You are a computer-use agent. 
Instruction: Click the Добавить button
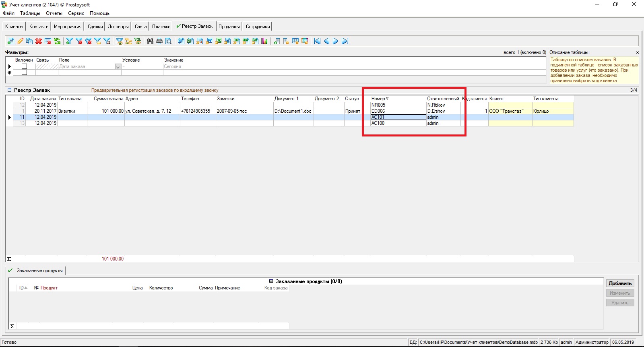click(x=620, y=283)
